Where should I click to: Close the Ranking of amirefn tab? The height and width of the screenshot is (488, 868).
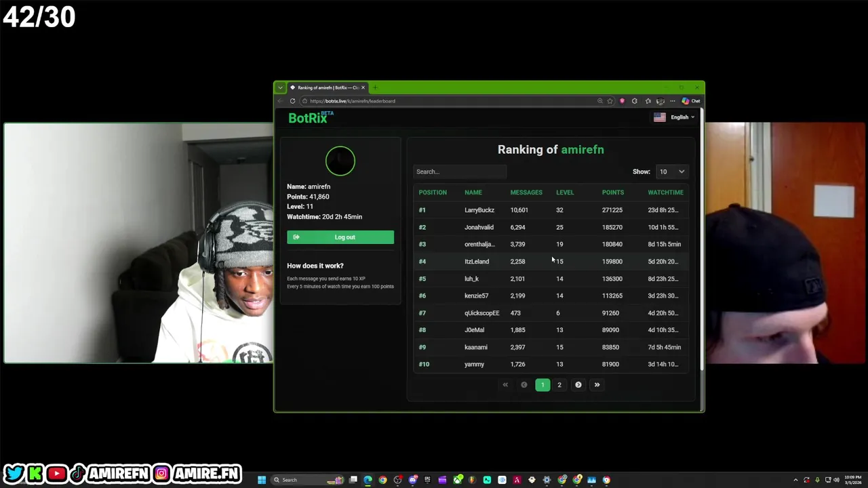363,87
